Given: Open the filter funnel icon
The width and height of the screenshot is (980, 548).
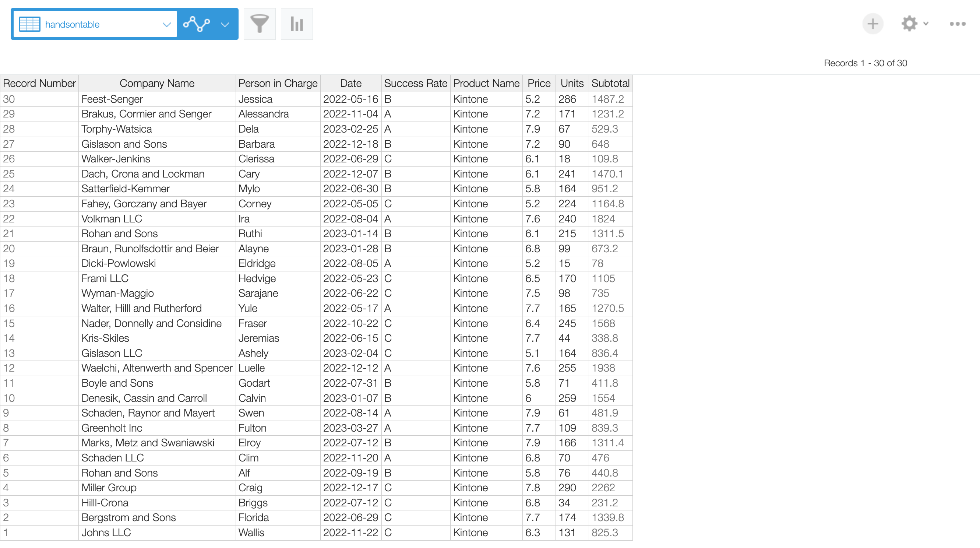Looking at the screenshot, I should pyautogui.click(x=260, y=24).
